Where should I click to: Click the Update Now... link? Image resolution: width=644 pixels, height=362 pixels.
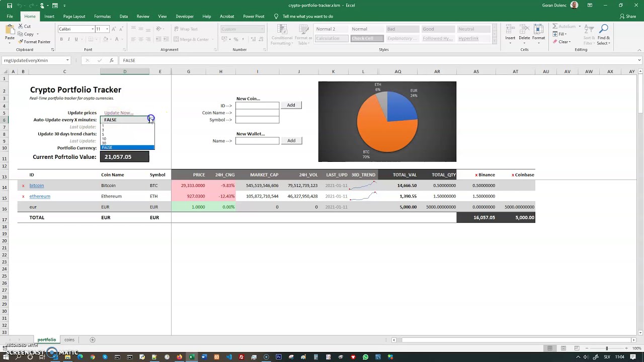[x=119, y=113]
